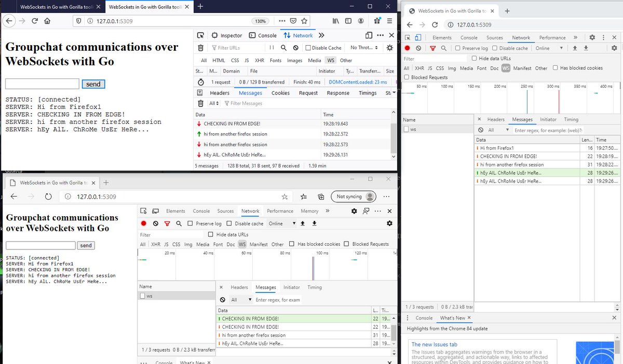Enable Chrome Preserve log checkbox
Screen dimensions: 623x364
[457, 48]
